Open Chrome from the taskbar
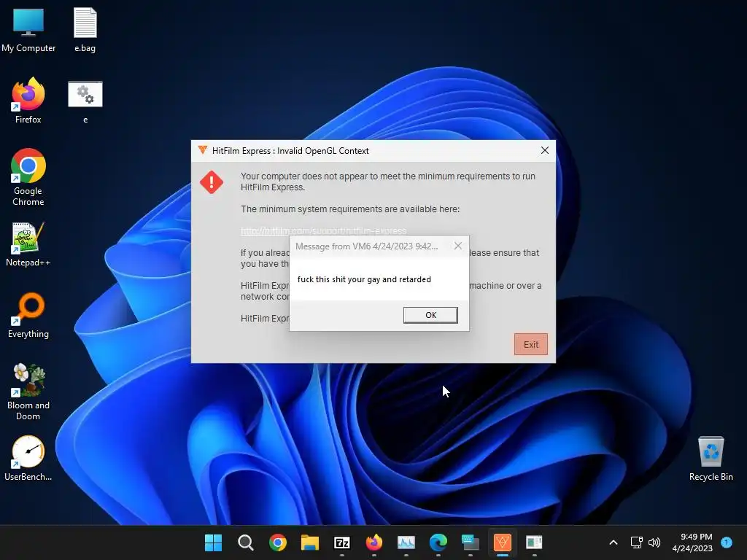747x560 pixels. (x=277, y=542)
